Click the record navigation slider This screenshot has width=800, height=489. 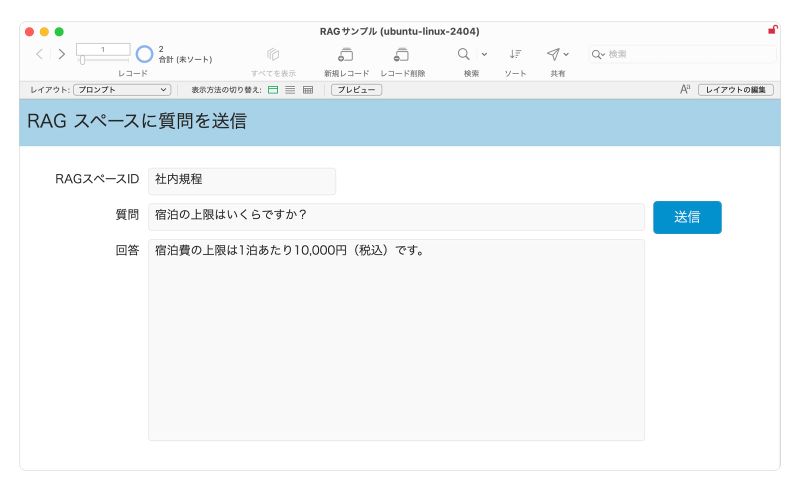[103, 60]
